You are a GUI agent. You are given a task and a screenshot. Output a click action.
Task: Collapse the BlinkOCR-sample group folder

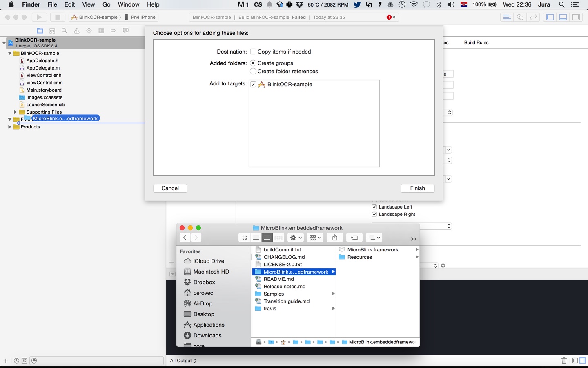[10, 53]
